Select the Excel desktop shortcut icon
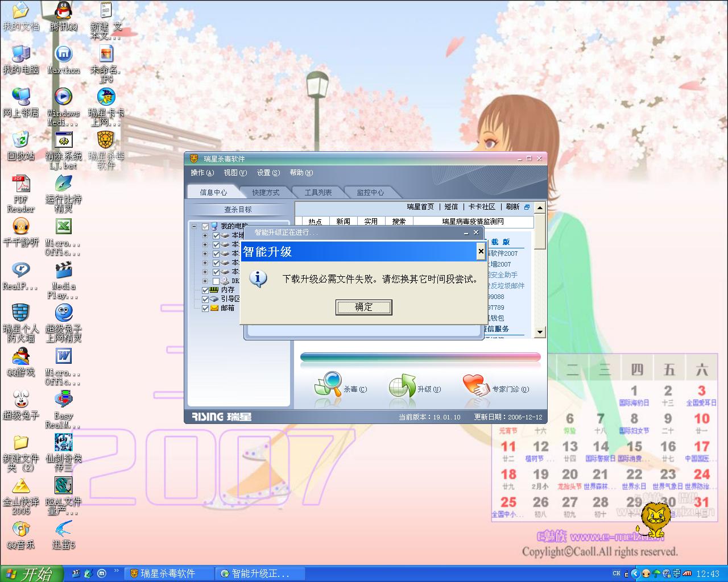Screen dimensions: 728x582 click(63, 237)
